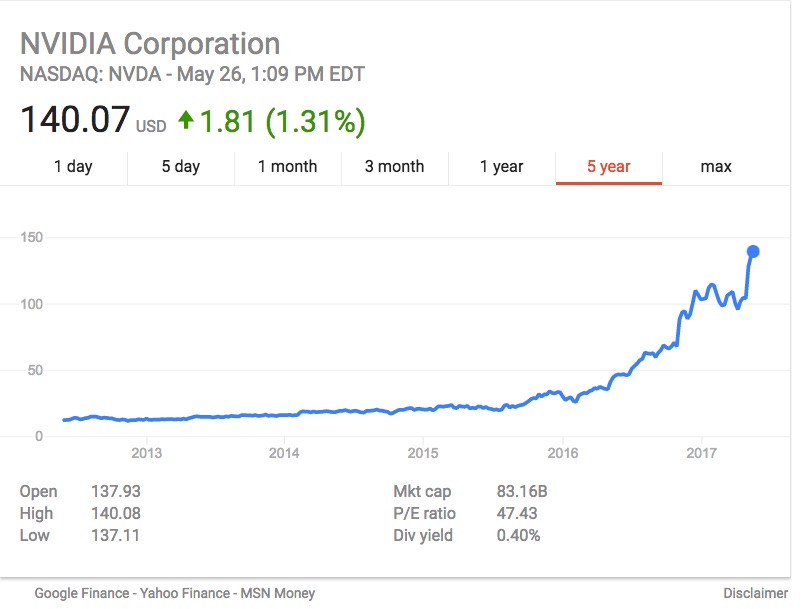Select the 1 year tab

coord(501,167)
